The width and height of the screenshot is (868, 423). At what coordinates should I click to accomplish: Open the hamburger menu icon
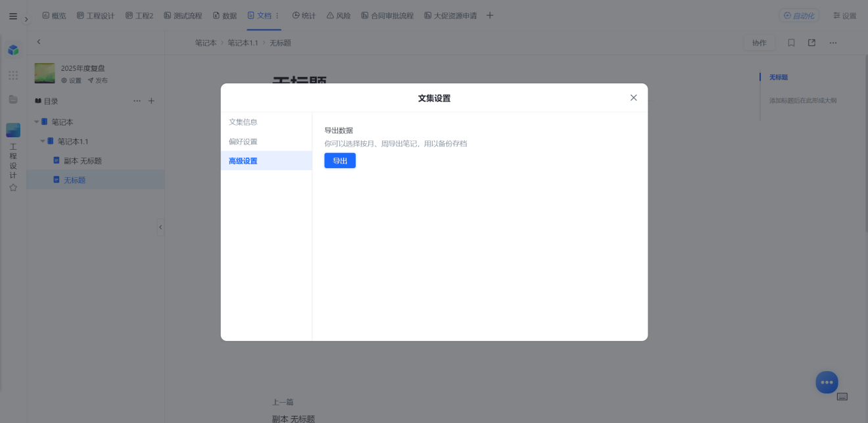[13, 16]
